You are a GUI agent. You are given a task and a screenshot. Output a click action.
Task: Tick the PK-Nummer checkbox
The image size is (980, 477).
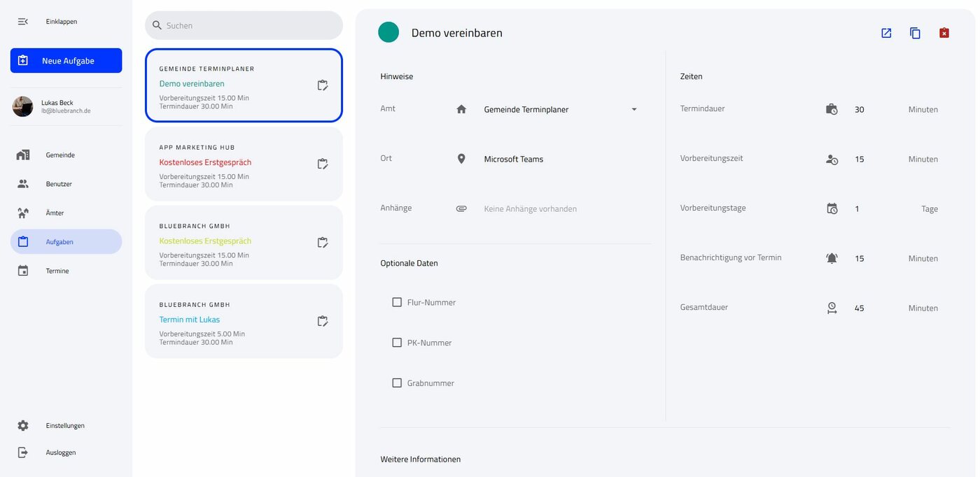(397, 343)
